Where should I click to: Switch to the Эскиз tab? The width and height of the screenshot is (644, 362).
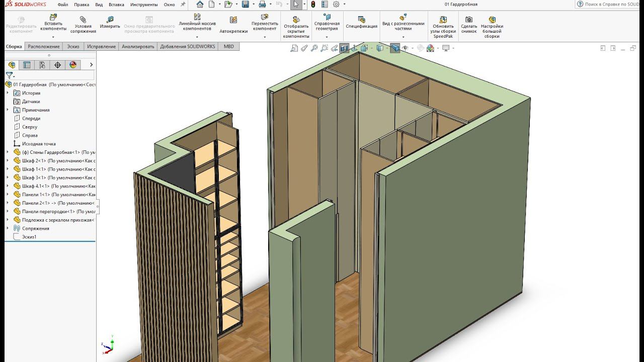tap(73, 47)
